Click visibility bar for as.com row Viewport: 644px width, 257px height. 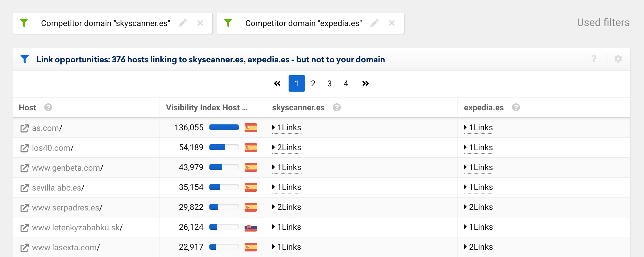[224, 127]
